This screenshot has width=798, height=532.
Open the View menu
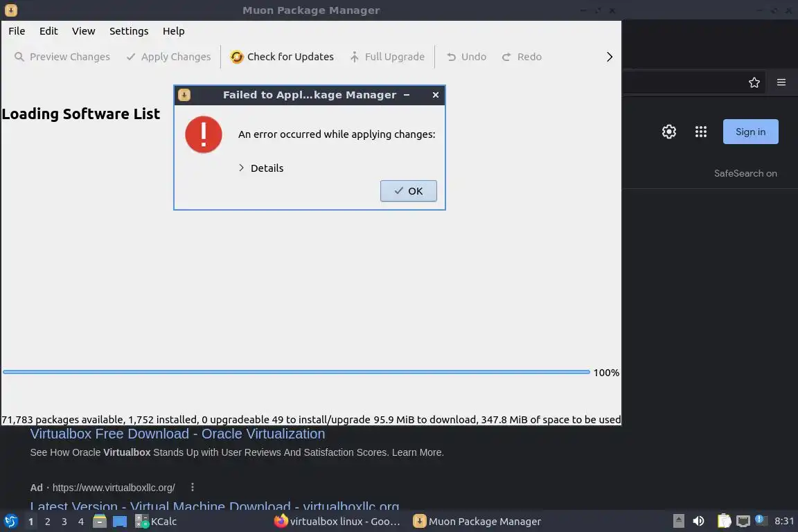(83, 31)
